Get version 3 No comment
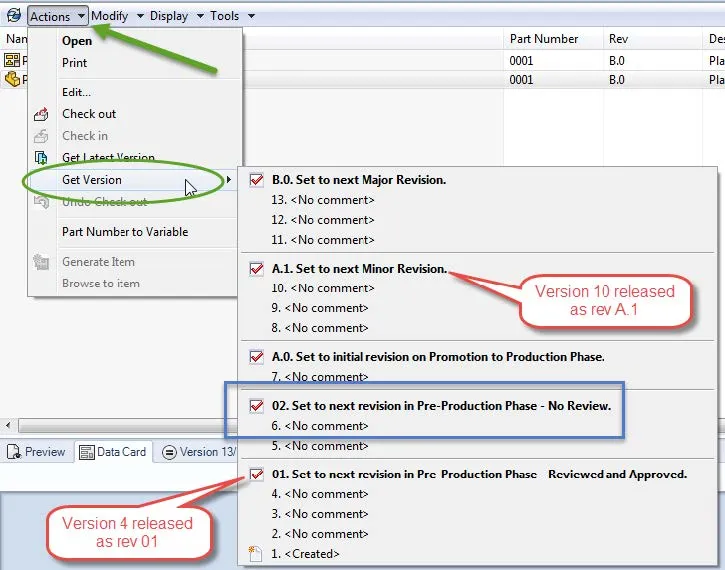The image size is (725, 570). pos(319,514)
